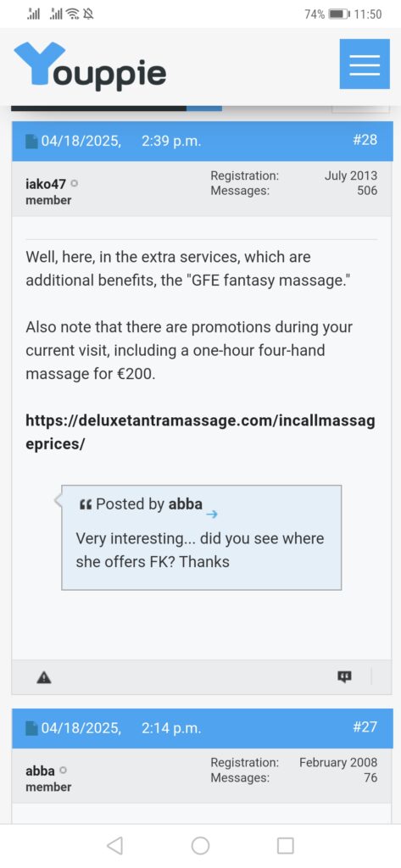This screenshot has height=868, width=401.
Task: Tap the partially hidden button above post #28
Action: (359, 108)
